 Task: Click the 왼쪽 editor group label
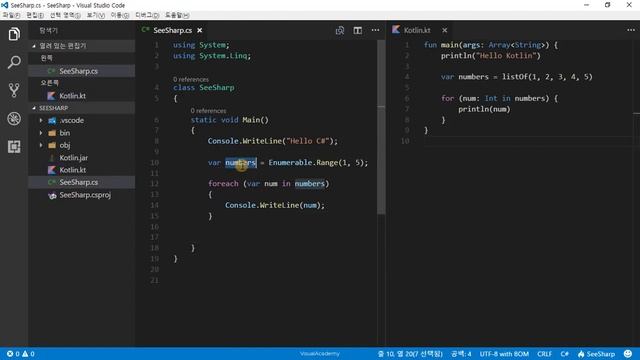[x=47, y=58]
